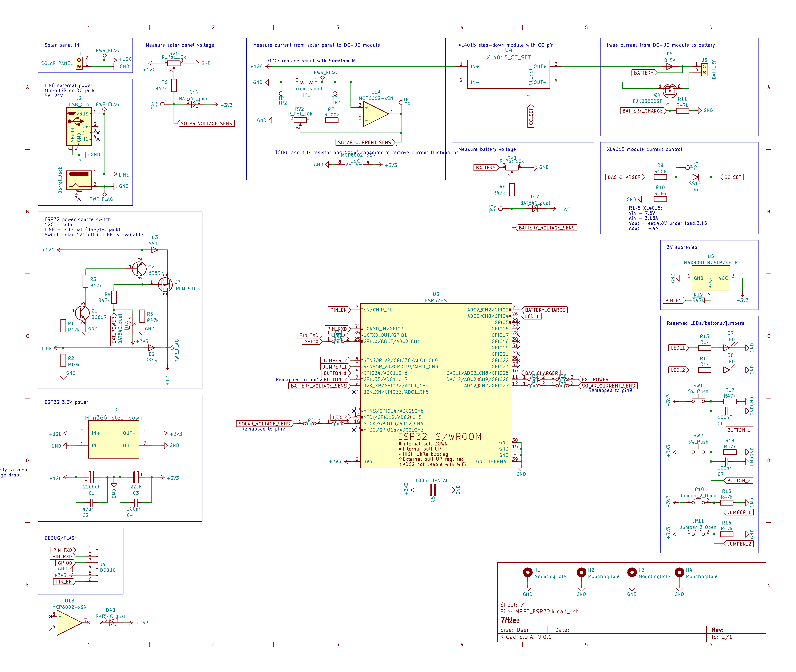Image resolution: width=796 pixels, height=672 pixels.
Task: Click mounting hole H4
Action: [x=679, y=572]
